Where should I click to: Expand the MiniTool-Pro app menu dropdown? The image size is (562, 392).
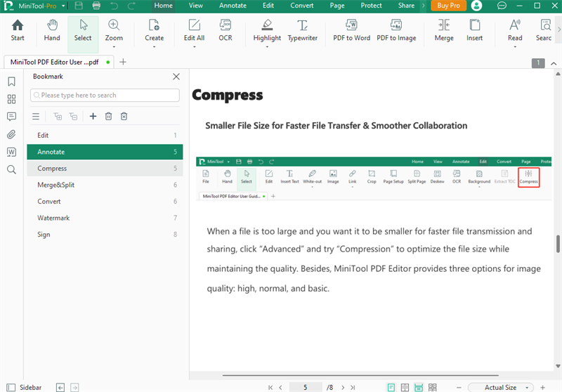[63, 6]
